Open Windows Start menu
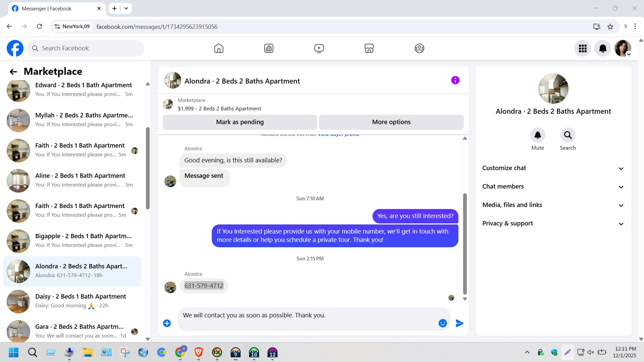The height and width of the screenshot is (362, 644). click(x=14, y=353)
